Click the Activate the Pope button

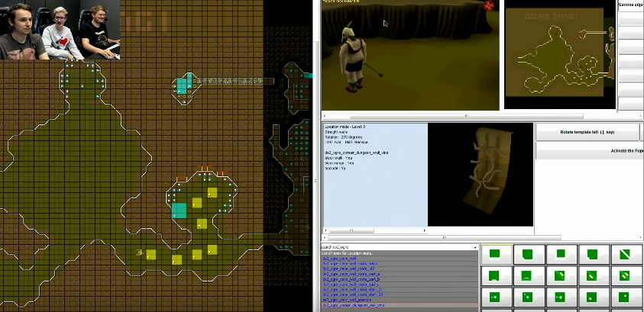tap(590, 151)
